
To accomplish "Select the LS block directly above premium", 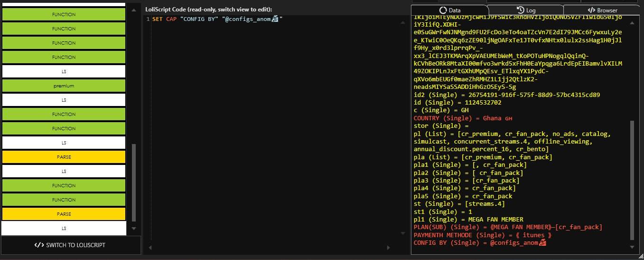I will coord(64,72).
